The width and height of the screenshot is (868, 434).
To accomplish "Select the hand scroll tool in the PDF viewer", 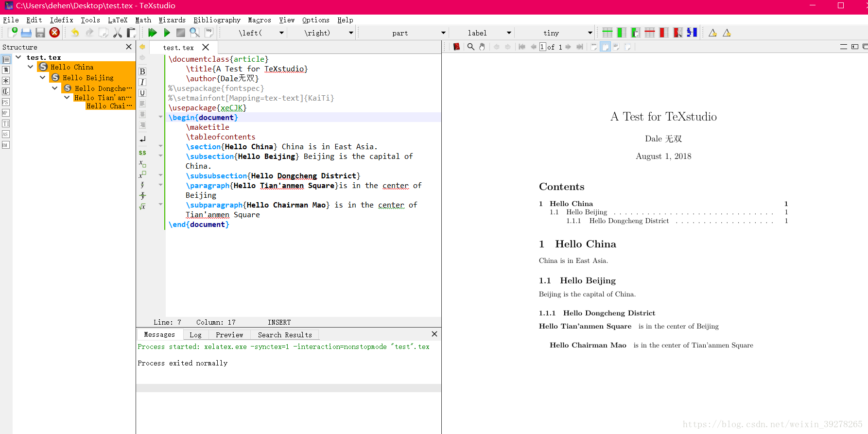I will [482, 47].
